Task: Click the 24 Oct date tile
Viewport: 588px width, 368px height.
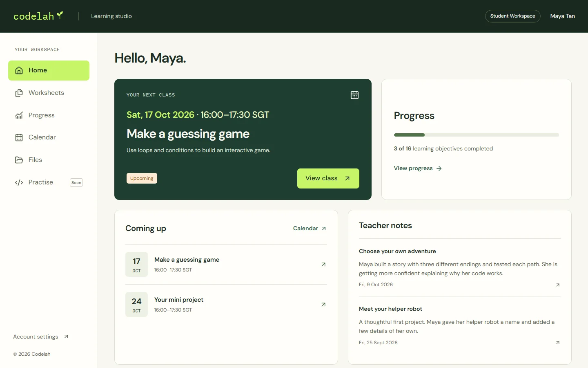Action: pyautogui.click(x=136, y=305)
